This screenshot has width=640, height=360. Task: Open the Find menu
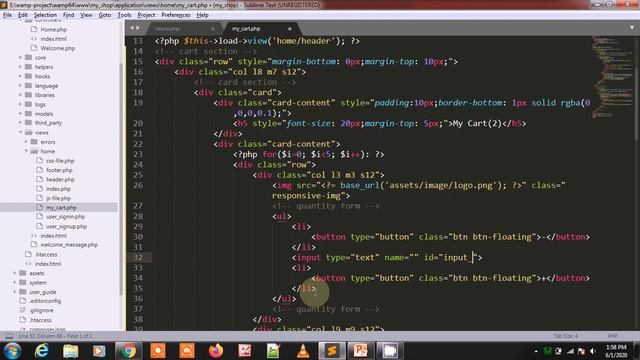[68, 15]
